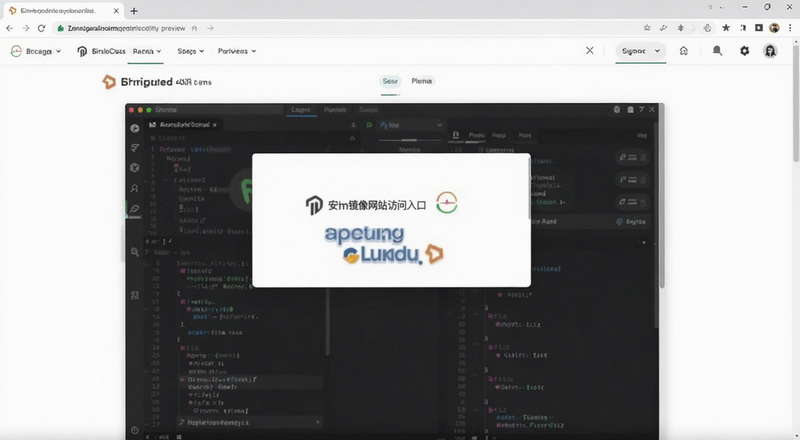Select the Selar pill tab

click(x=390, y=81)
